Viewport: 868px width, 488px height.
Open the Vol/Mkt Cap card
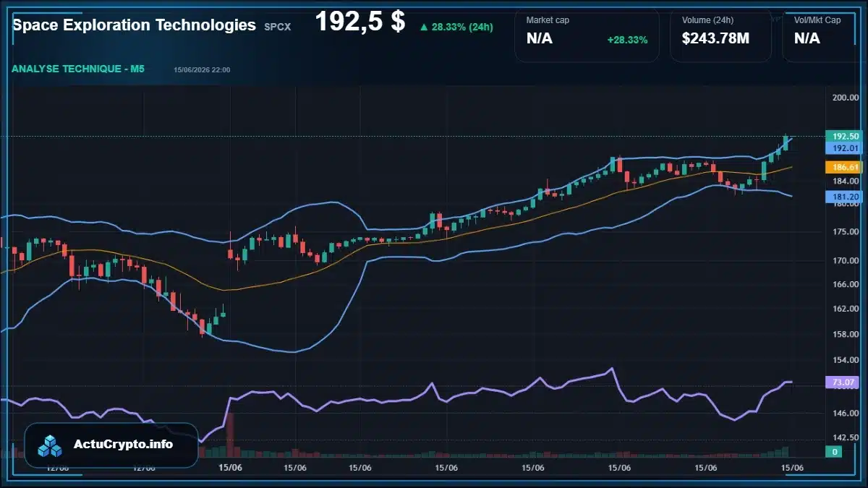tap(825, 35)
